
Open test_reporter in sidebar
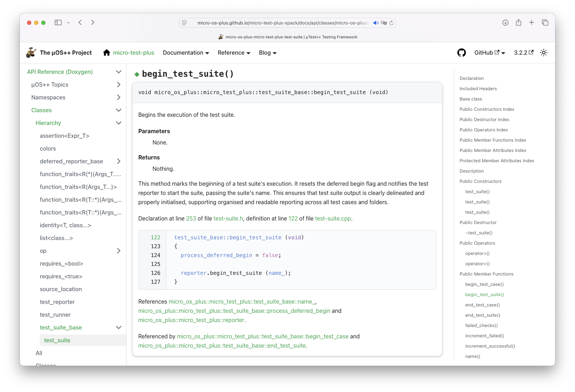tap(57, 302)
